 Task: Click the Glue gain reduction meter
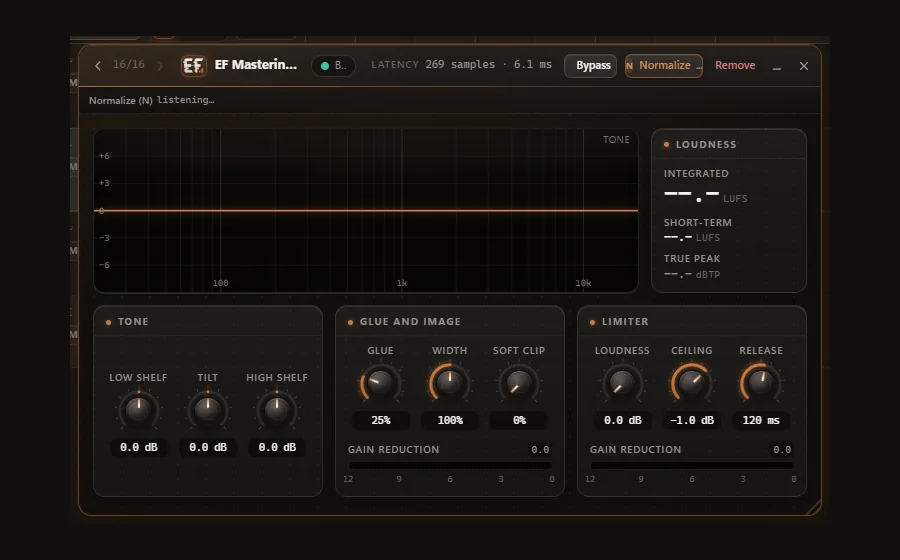coord(450,465)
